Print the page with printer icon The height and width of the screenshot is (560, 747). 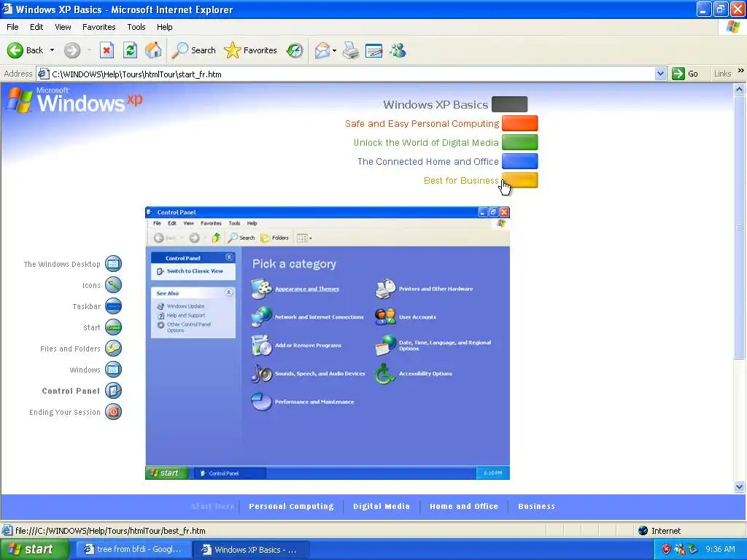[351, 50]
